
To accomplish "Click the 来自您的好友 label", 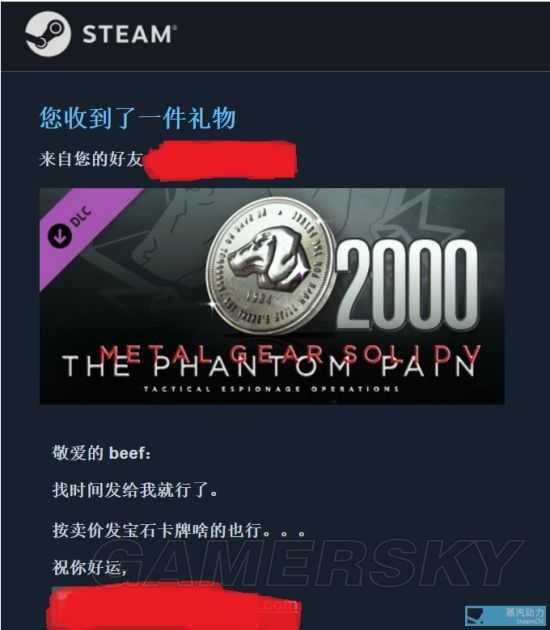I will [x=91, y=159].
